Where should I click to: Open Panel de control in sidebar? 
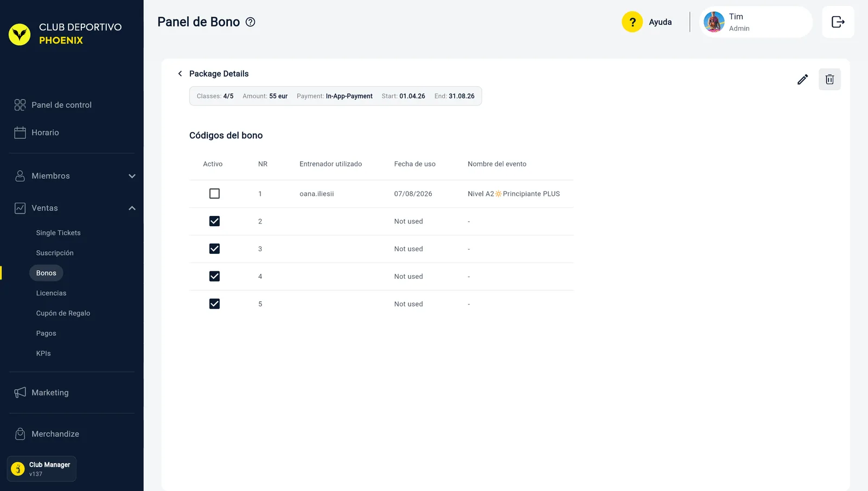pyautogui.click(x=61, y=105)
